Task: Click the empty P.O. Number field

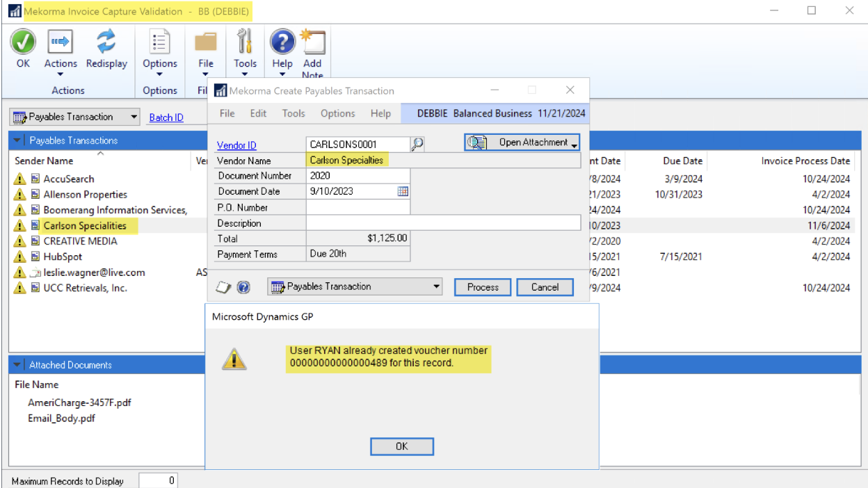Action: [x=357, y=207]
